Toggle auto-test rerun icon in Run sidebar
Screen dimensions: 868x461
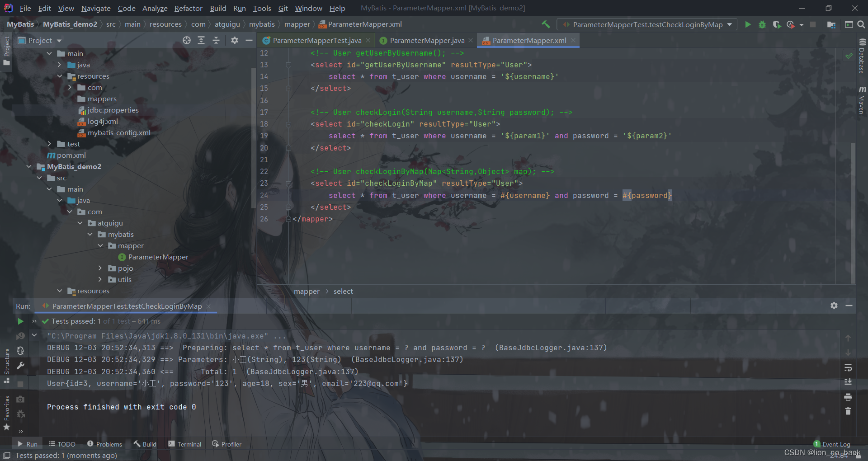click(20, 351)
